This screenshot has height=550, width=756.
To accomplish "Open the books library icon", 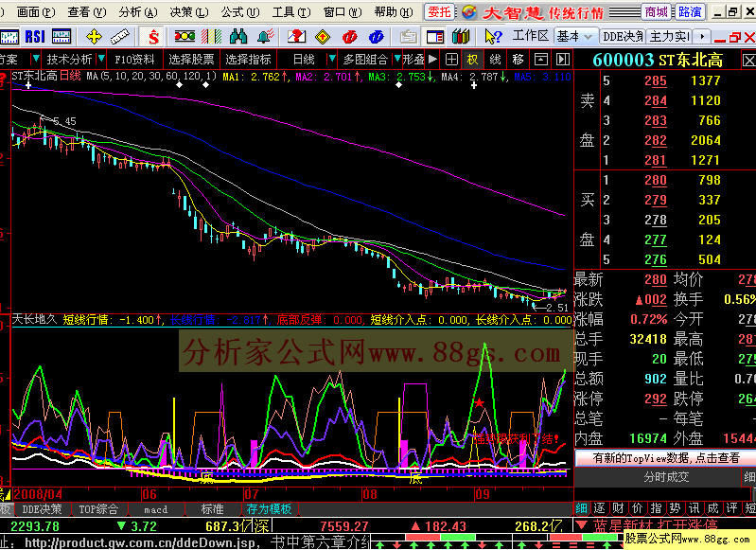I will click(461, 37).
